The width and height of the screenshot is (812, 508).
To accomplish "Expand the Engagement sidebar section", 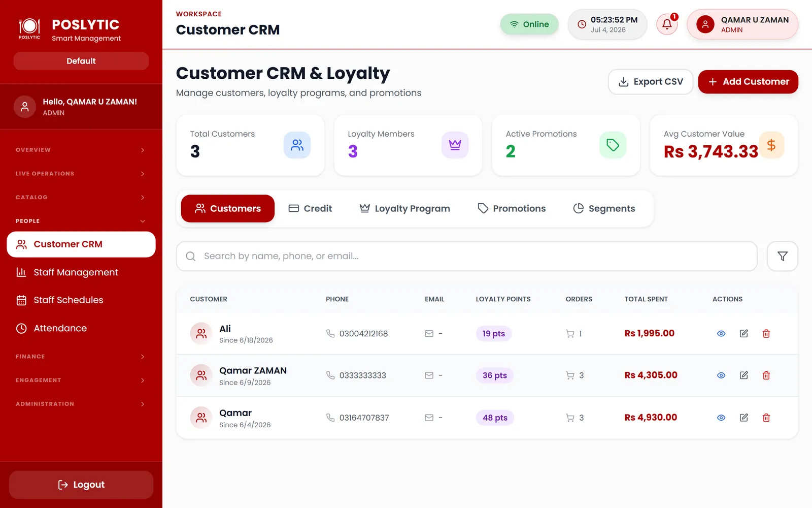I will (x=81, y=380).
